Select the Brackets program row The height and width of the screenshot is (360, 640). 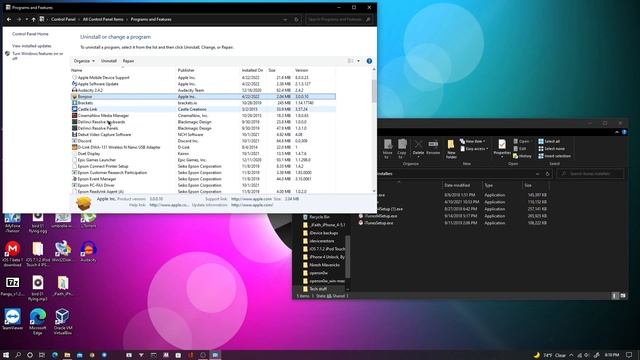[203, 103]
